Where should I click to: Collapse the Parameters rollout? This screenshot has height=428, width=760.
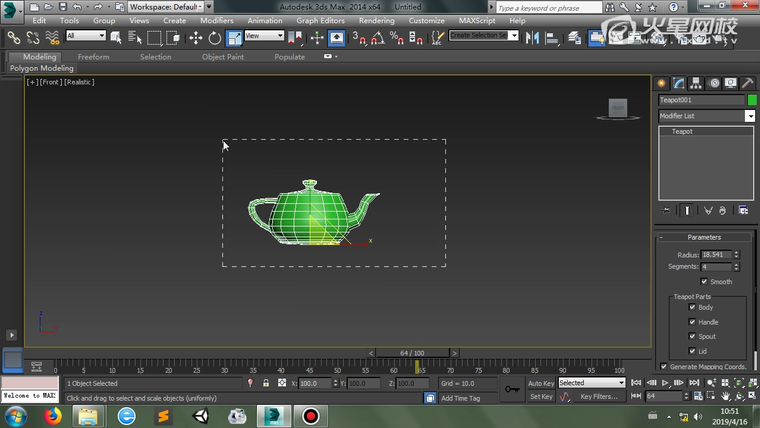pyautogui.click(x=704, y=237)
